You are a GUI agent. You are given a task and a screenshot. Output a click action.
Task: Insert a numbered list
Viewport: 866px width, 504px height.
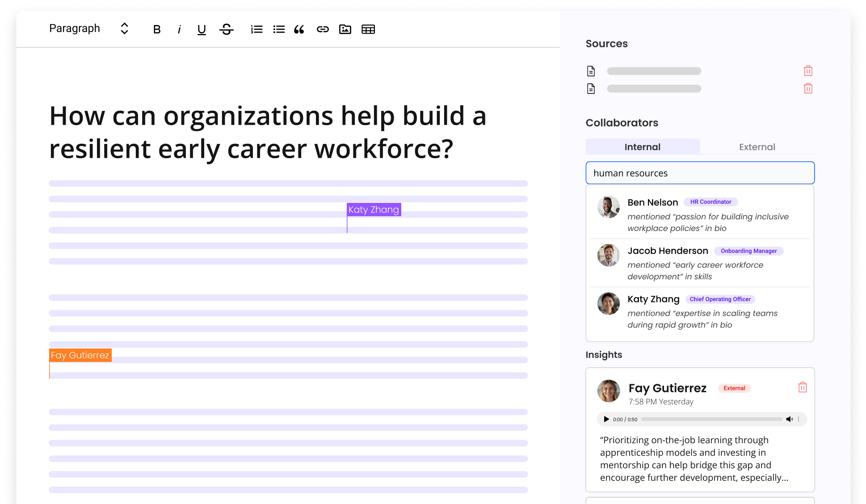pyautogui.click(x=256, y=29)
